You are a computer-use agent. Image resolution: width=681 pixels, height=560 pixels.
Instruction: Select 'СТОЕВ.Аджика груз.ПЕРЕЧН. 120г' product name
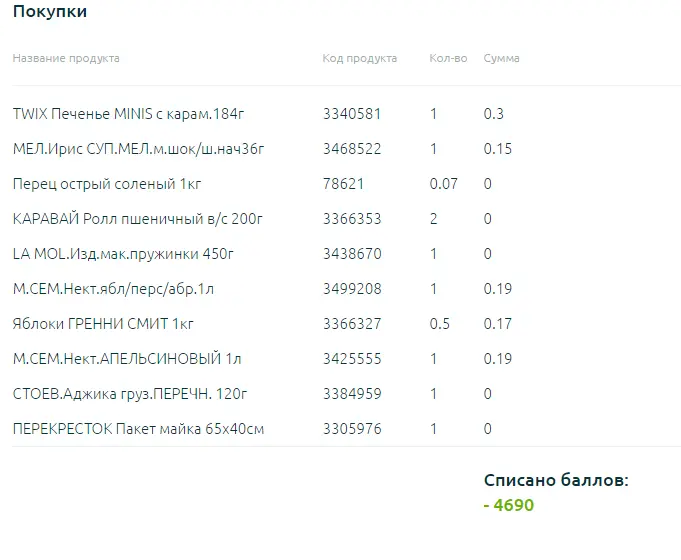[130, 394]
